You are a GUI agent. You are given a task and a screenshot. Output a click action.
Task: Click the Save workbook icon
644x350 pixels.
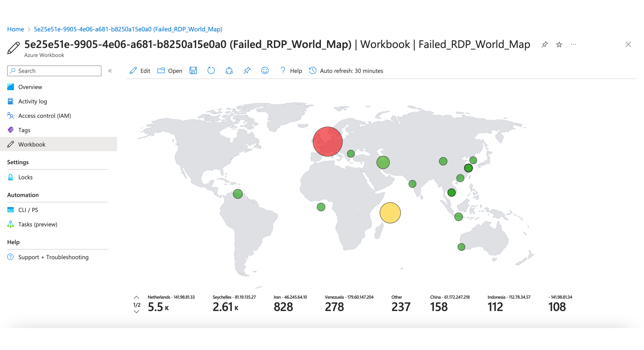[x=193, y=71]
